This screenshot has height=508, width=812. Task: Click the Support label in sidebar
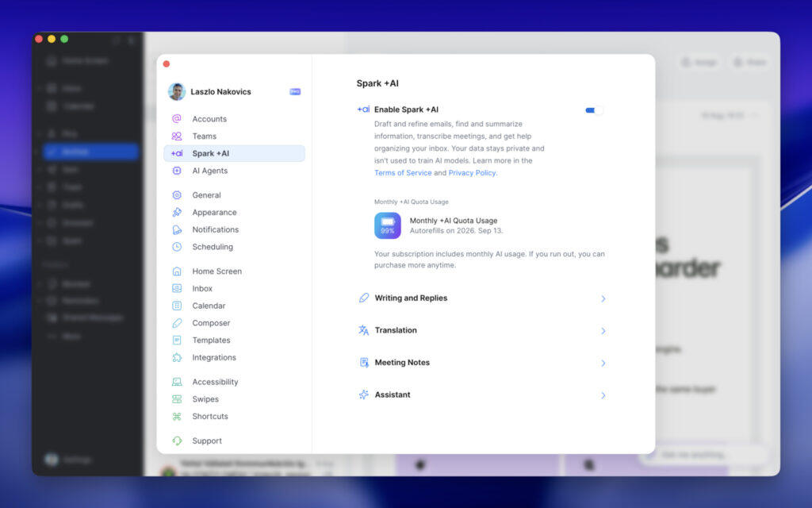coord(207,441)
